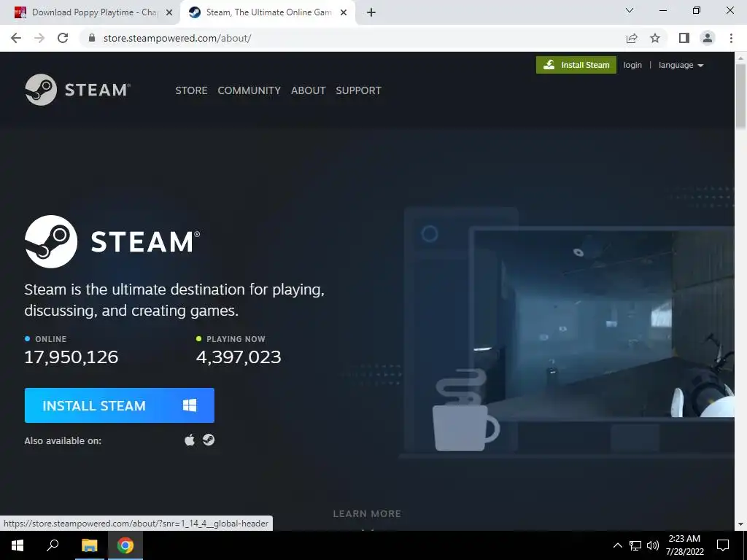Click the green Install Steam header button
The width and height of the screenshot is (747, 560).
coord(576,65)
